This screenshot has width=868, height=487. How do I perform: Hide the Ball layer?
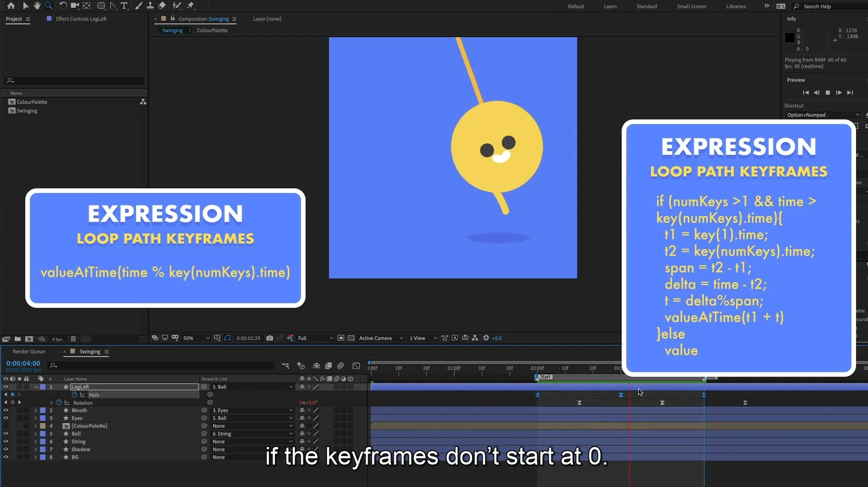(x=6, y=434)
